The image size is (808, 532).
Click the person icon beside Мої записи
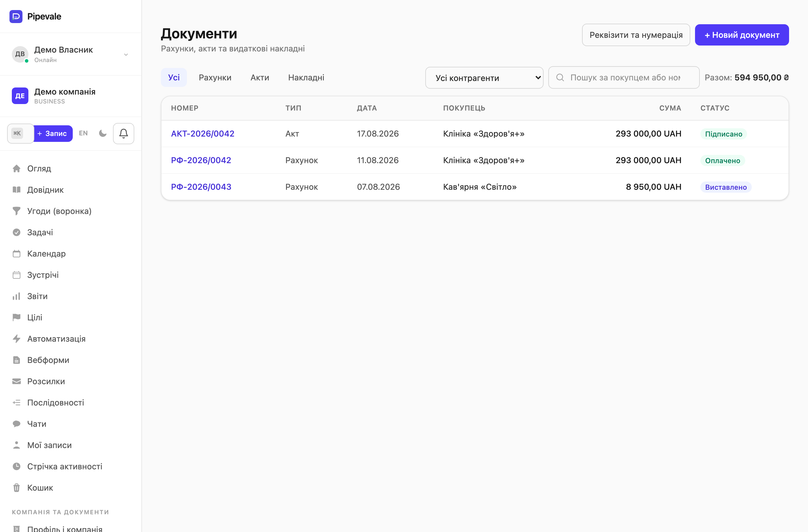coord(16,445)
